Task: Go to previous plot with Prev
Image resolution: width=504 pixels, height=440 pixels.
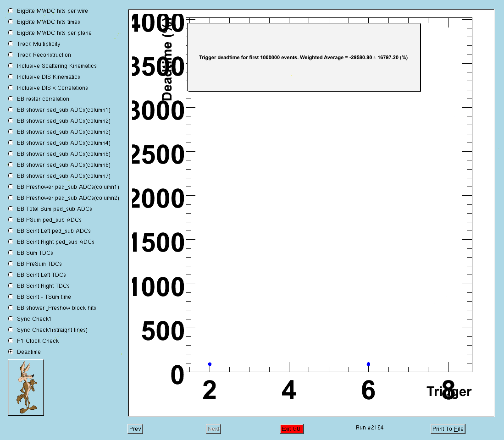Action: (x=135, y=429)
